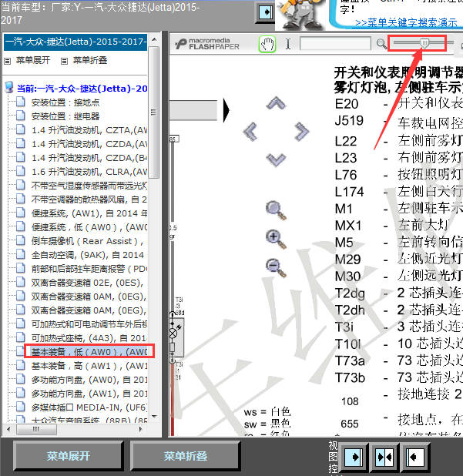This screenshot has width=463, height=476.
Task: Select the highlighted 一汽-大众-捷达(Jetta)-2015-2017 header
Action: pyautogui.click(x=75, y=42)
